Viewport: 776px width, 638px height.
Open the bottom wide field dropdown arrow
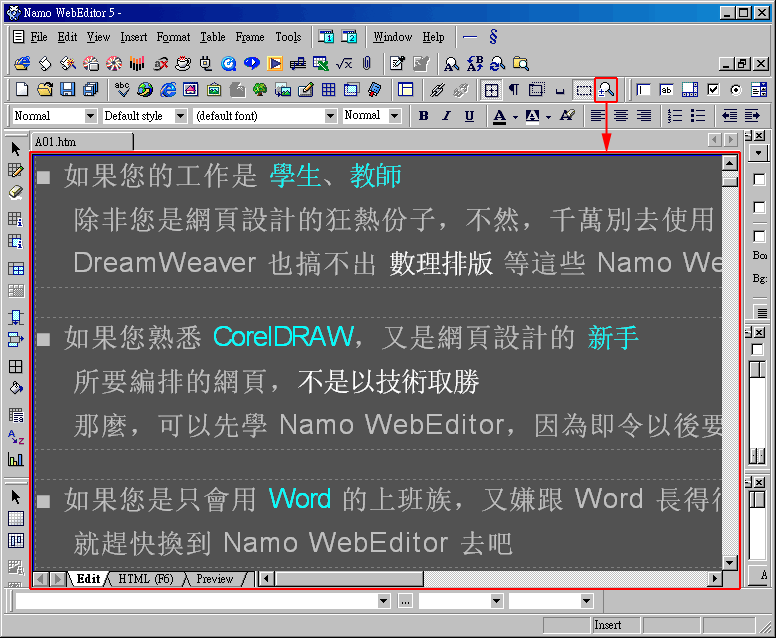click(384, 601)
